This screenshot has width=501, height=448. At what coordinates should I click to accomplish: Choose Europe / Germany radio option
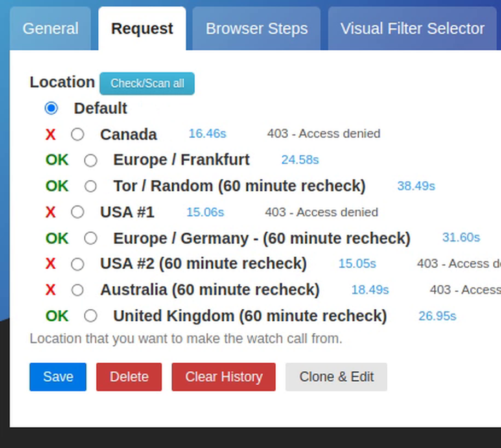90,238
